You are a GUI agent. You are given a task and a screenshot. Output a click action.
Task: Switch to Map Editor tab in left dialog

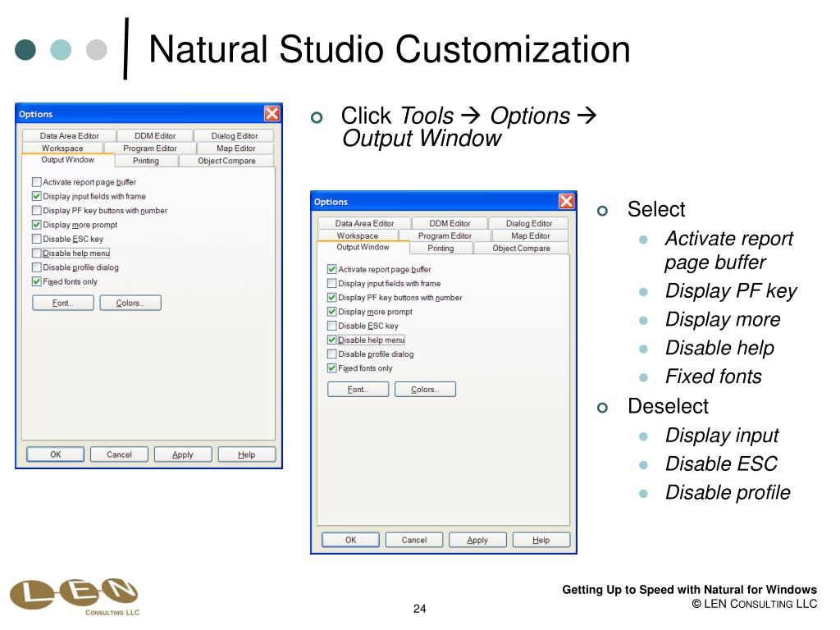(x=235, y=148)
